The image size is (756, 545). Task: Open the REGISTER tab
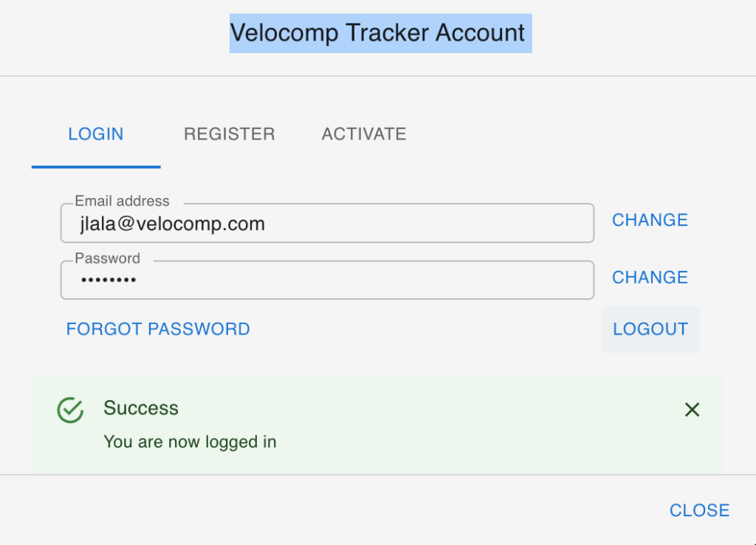(x=230, y=134)
